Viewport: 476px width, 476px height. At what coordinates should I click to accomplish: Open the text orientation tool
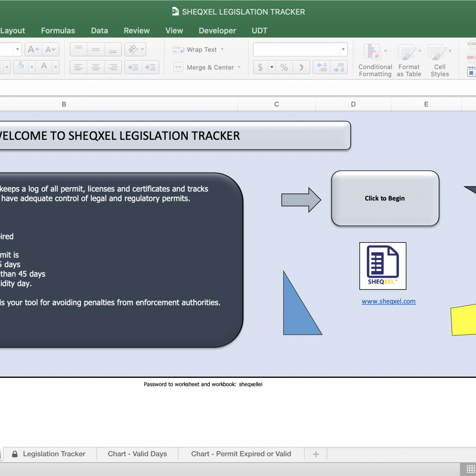point(132,49)
